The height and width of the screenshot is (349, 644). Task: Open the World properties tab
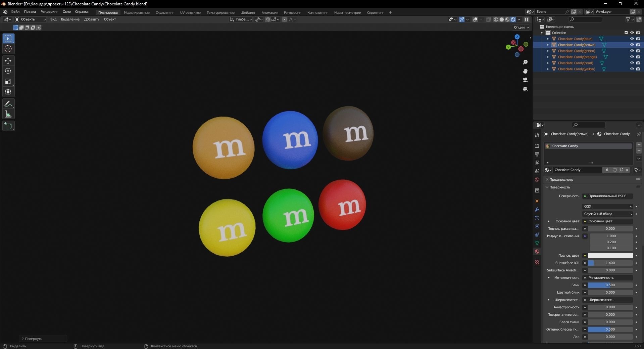click(537, 180)
